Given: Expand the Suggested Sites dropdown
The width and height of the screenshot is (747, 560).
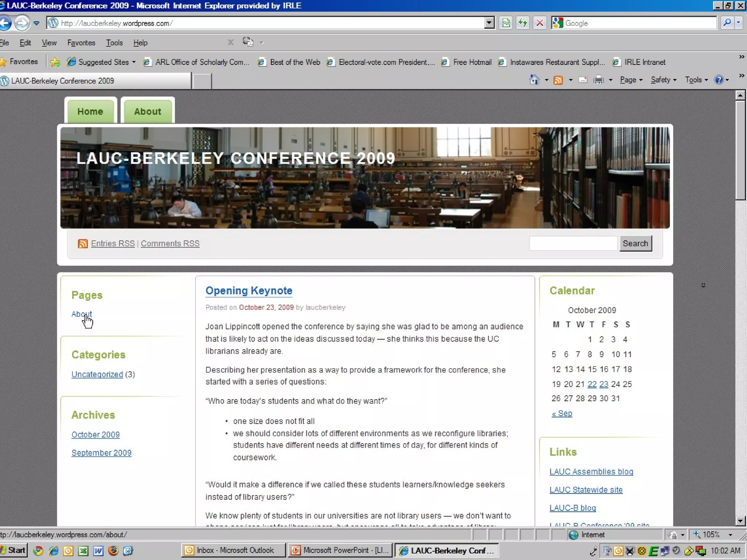Looking at the screenshot, I should point(134,62).
